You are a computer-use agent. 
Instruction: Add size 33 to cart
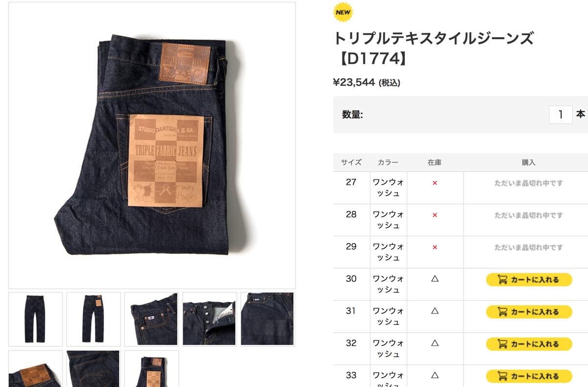click(x=529, y=376)
